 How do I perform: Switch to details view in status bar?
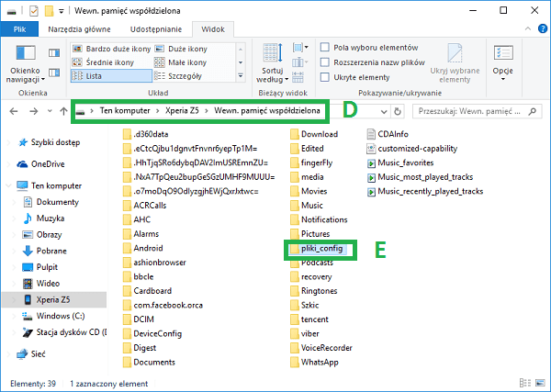[x=525, y=383]
